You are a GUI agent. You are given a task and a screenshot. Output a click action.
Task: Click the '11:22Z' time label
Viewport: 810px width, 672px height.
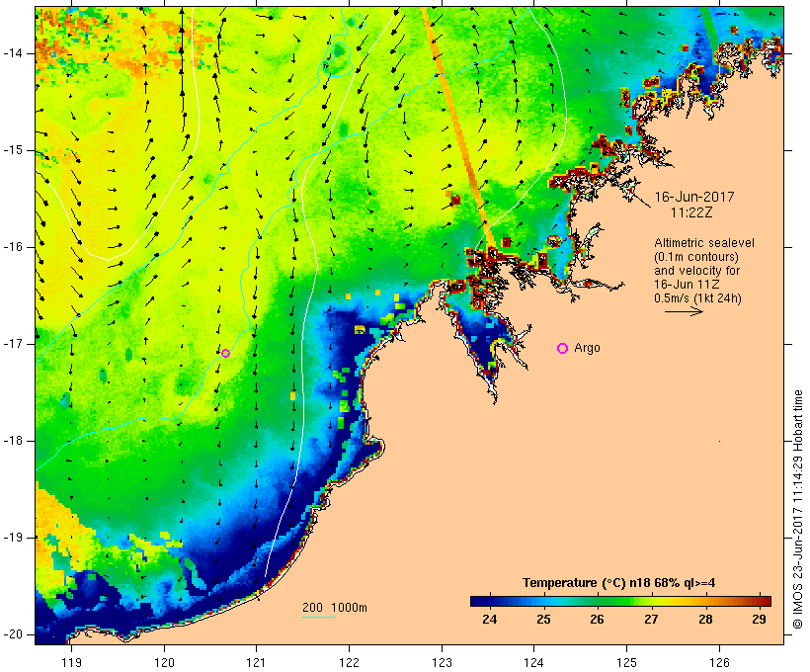691,212
